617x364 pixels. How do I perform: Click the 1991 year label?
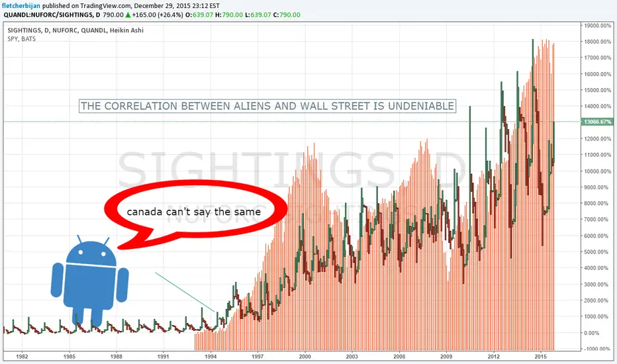point(164,357)
